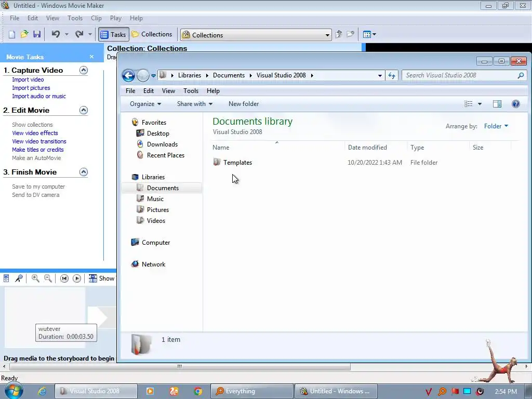The height and width of the screenshot is (399, 532).
Task: Click New folder button
Action: pyautogui.click(x=244, y=104)
